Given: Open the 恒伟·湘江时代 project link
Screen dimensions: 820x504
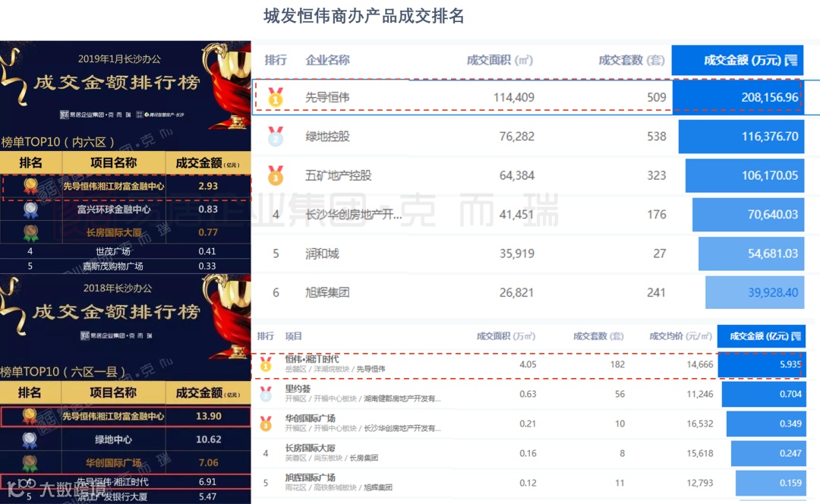Looking at the screenshot, I should tap(312, 359).
